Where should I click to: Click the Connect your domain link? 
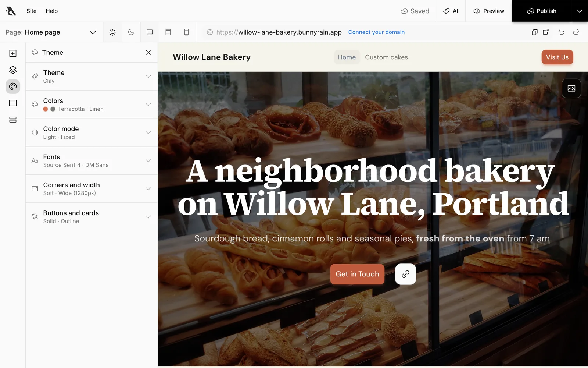point(376,32)
